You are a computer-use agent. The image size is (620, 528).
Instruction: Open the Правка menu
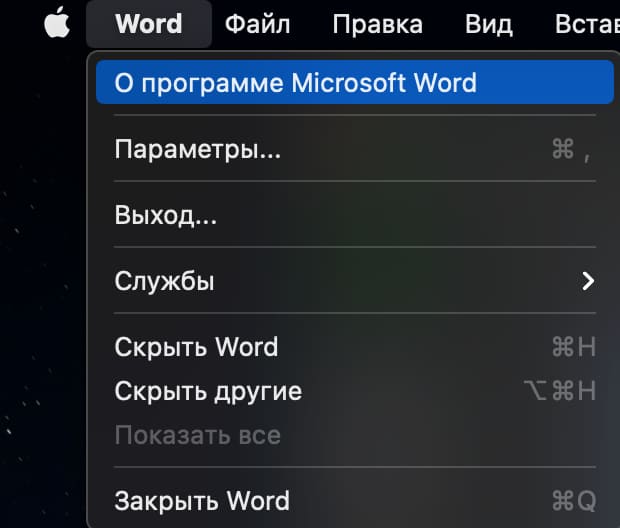pos(377,24)
